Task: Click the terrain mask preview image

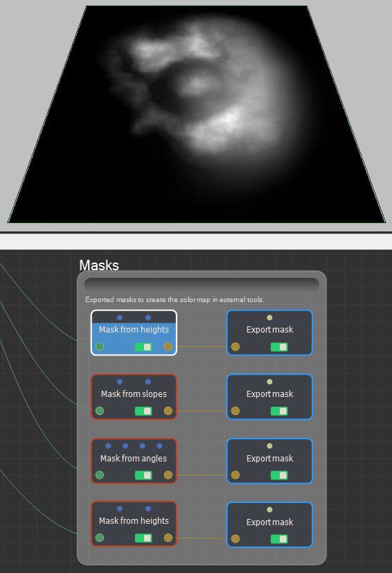Action: click(197, 114)
